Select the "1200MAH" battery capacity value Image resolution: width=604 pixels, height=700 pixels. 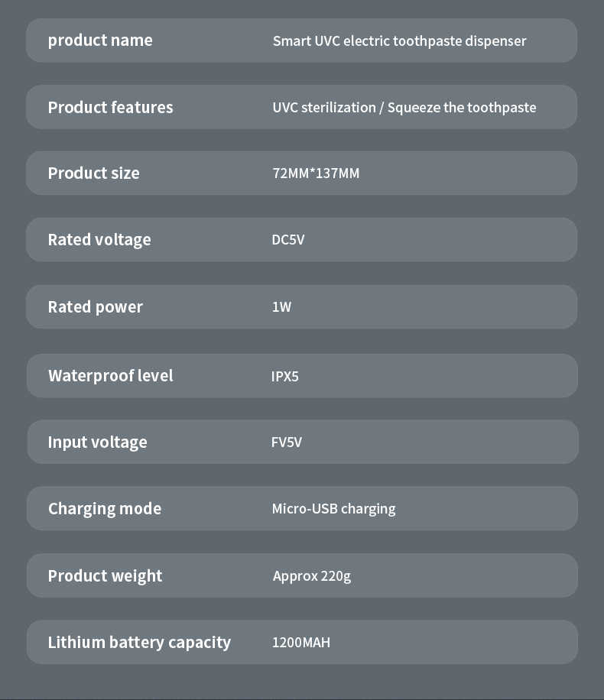(301, 643)
